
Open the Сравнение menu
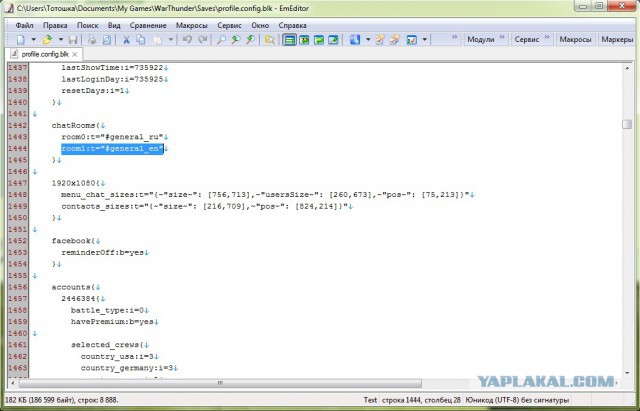tap(148, 25)
